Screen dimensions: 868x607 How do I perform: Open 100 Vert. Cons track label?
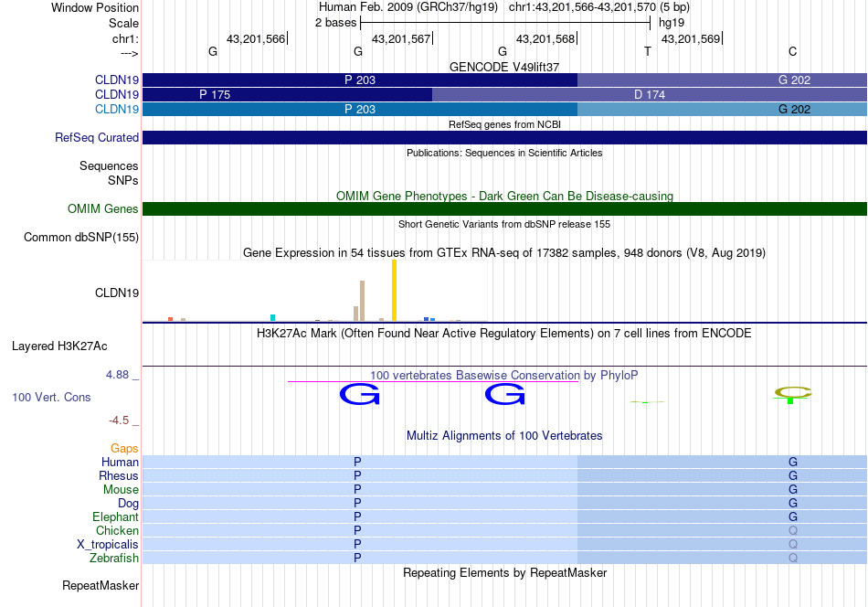click(51, 397)
